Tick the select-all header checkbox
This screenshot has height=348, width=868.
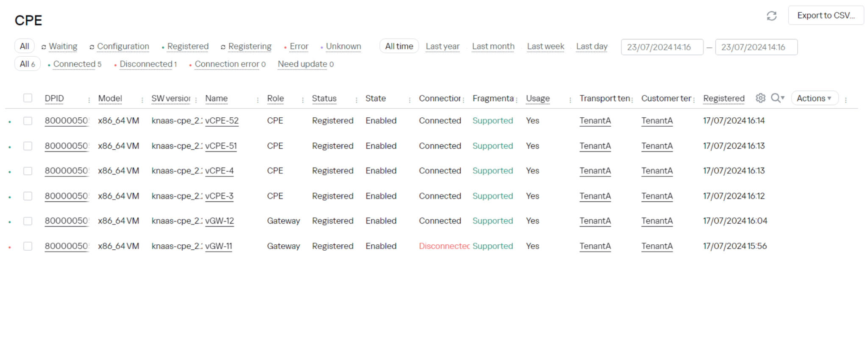tap(28, 98)
